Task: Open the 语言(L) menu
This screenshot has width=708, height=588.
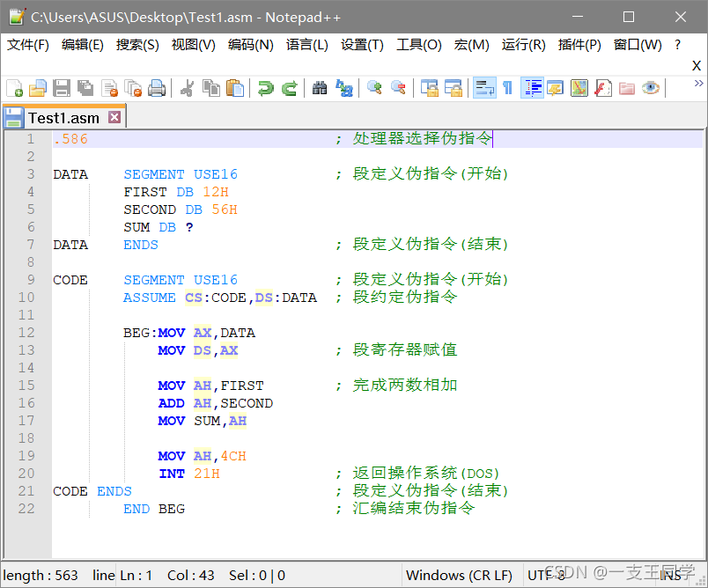Action: pos(306,45)
